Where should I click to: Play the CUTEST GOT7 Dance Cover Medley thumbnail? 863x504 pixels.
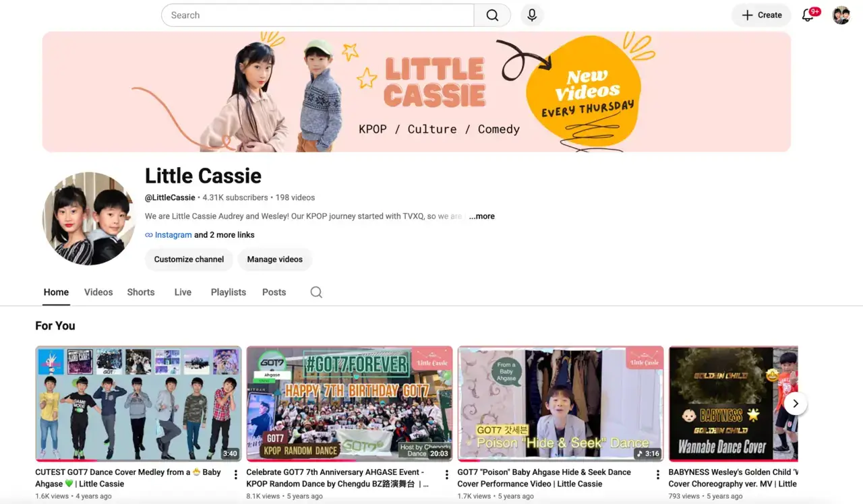click(138, 404)
